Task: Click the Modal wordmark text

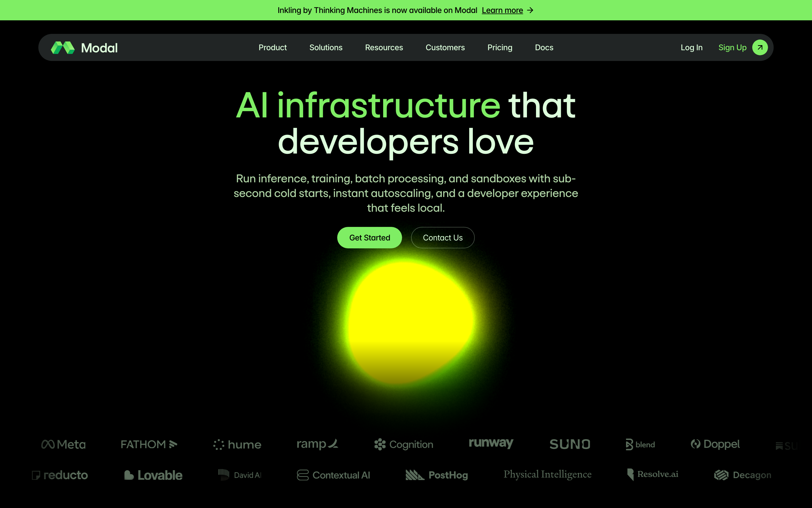Action: pyautogui.click(x=99, y=48)
